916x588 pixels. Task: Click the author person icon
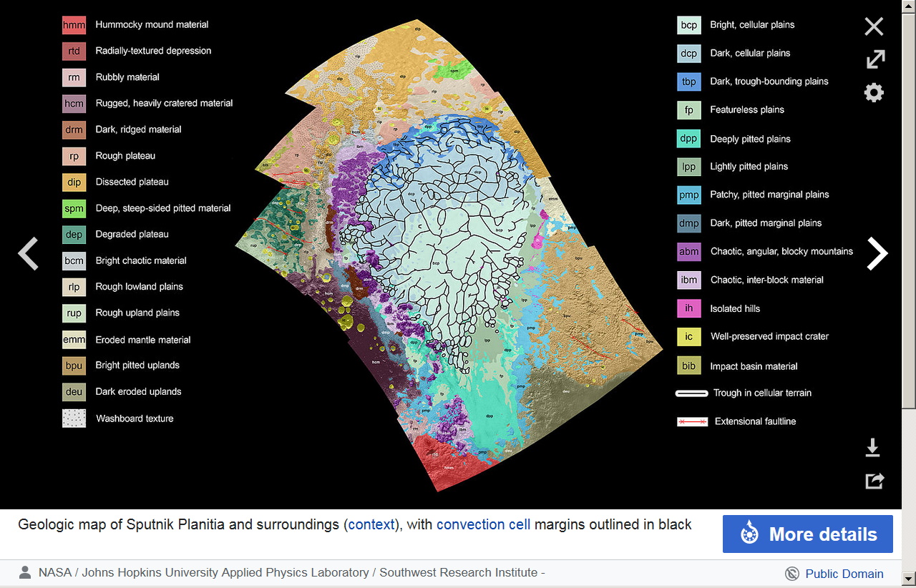coord(25,572)
